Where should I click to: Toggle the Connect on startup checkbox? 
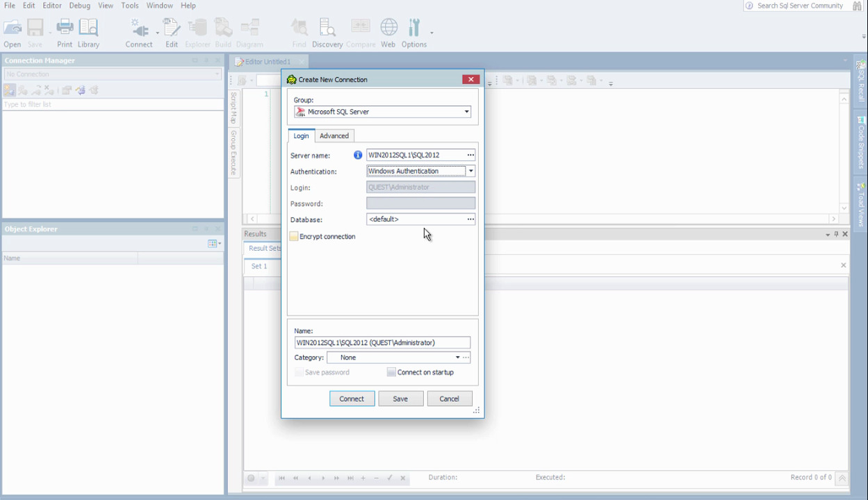(391, 372)
